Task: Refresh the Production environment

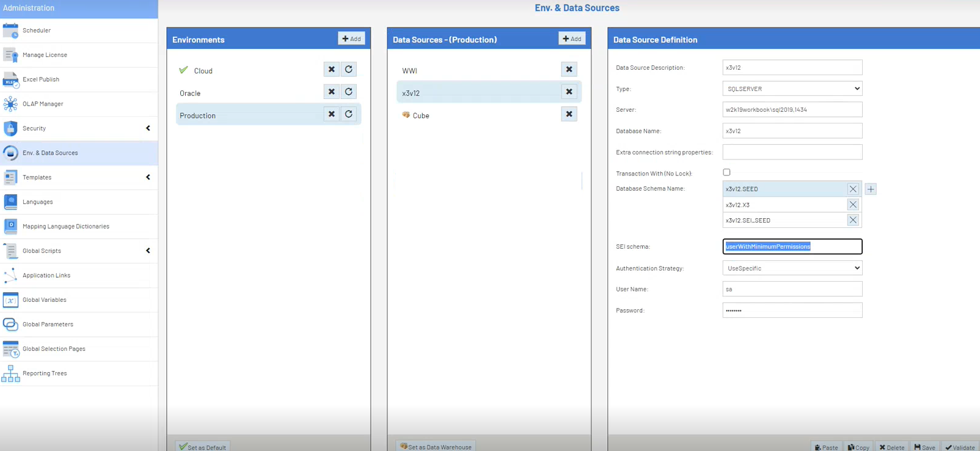Action: coord(349,114)
